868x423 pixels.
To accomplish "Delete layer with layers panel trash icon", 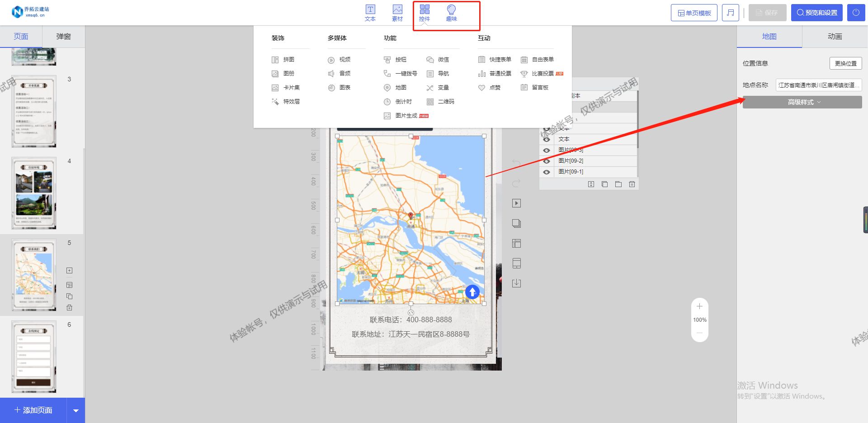I will click(632, 184).
